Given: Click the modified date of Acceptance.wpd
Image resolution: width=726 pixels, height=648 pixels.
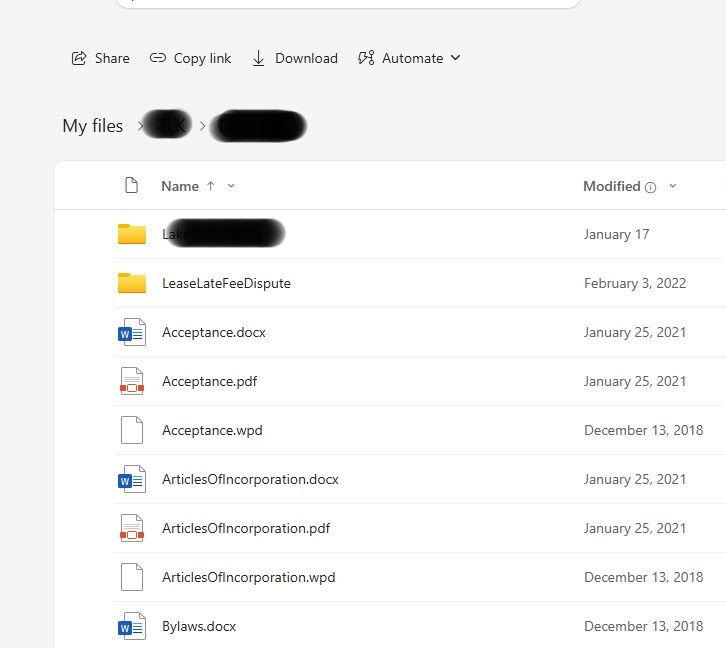Looking at the screenshot, I should tap(644, 430).
